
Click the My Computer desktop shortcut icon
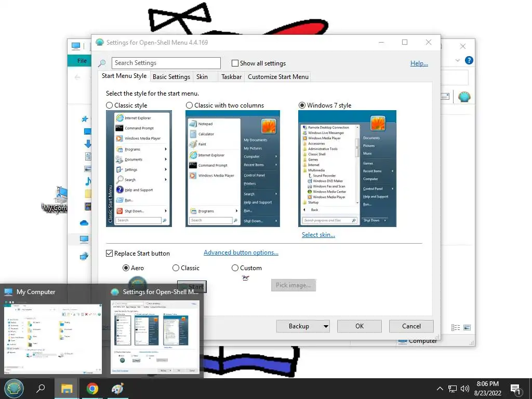(61, 194)
